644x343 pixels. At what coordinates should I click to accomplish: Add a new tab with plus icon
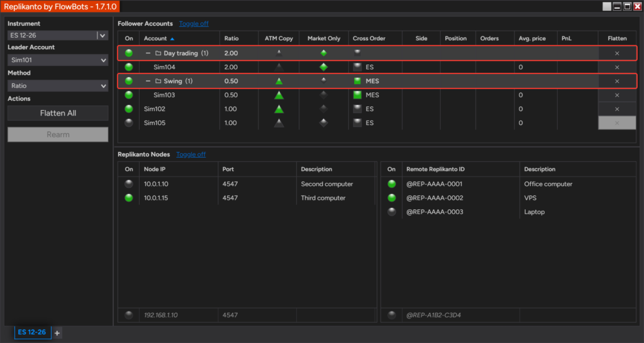(57, 333)
